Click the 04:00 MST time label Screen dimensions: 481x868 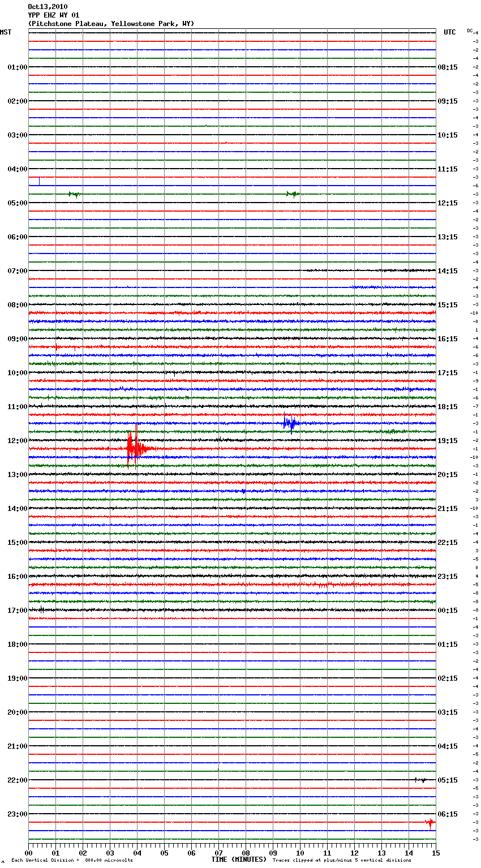click(18, 169)
